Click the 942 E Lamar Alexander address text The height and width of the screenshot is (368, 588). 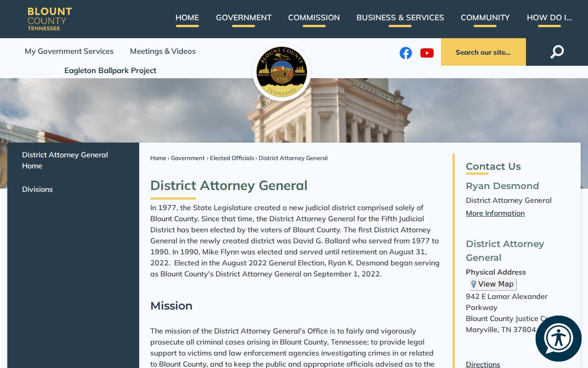pos(507,302)
